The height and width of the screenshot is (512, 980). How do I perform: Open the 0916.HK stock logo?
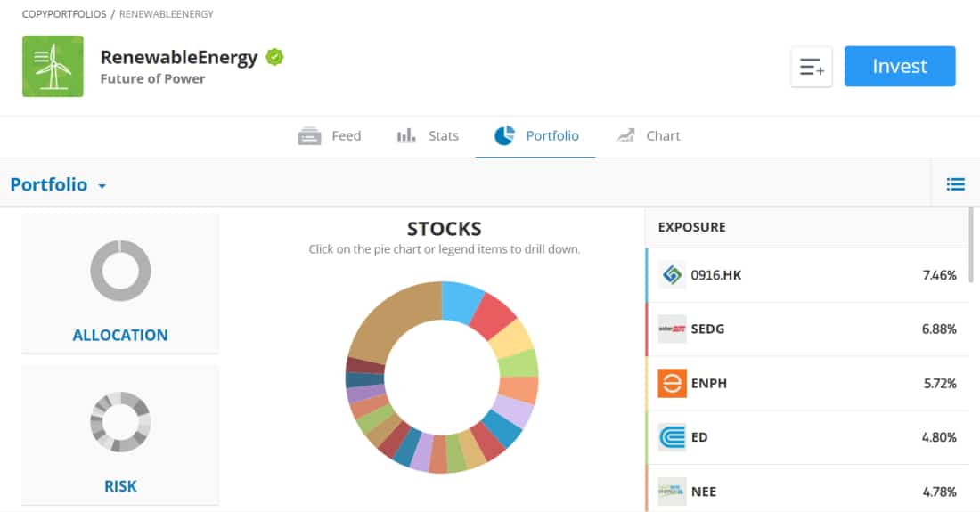(672, 275)
